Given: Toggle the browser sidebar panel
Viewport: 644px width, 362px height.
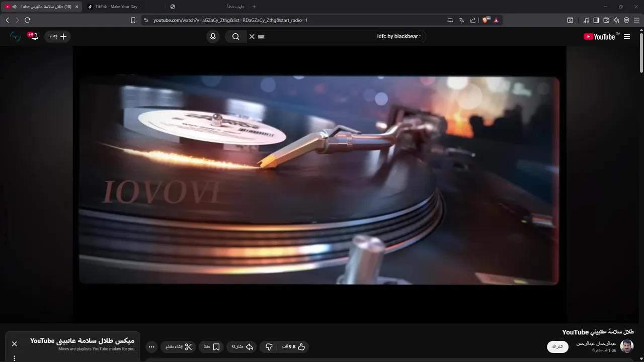Looking at the screenshot, I should click(596, 20).
